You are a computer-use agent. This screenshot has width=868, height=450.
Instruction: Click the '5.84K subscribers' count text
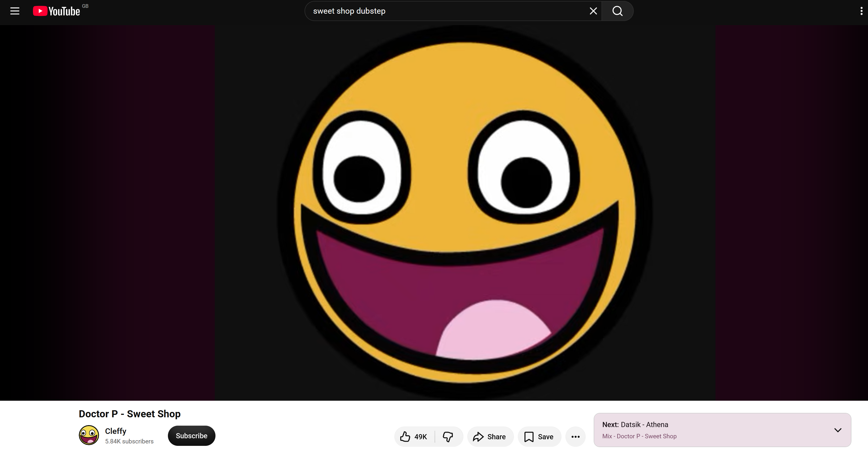click(129, 441)
